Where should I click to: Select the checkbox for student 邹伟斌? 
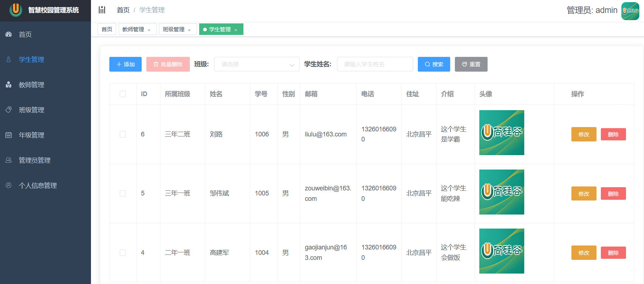click(123, 193)
